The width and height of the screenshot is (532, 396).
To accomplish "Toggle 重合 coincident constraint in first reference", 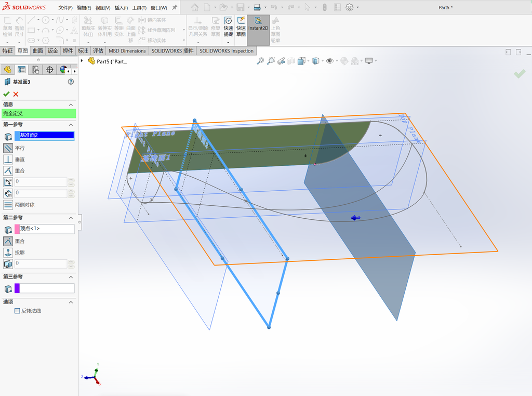I will point(8,170).
